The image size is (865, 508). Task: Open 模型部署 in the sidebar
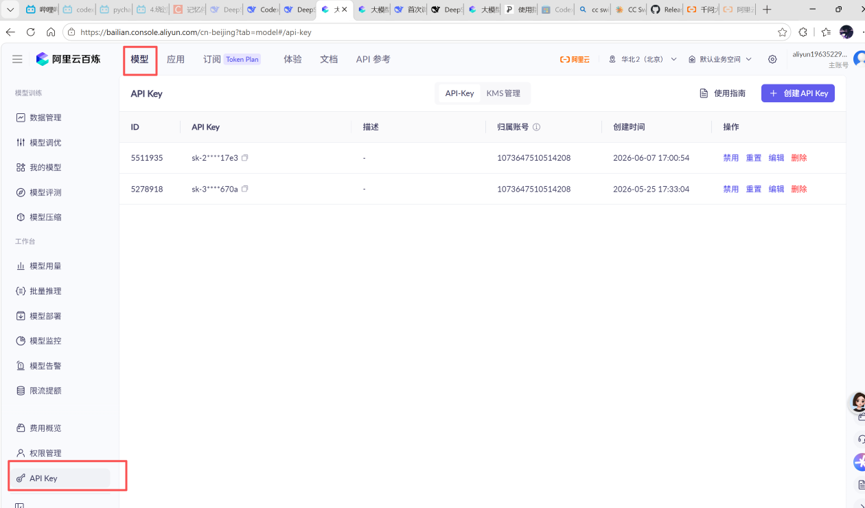pos(45,316)
